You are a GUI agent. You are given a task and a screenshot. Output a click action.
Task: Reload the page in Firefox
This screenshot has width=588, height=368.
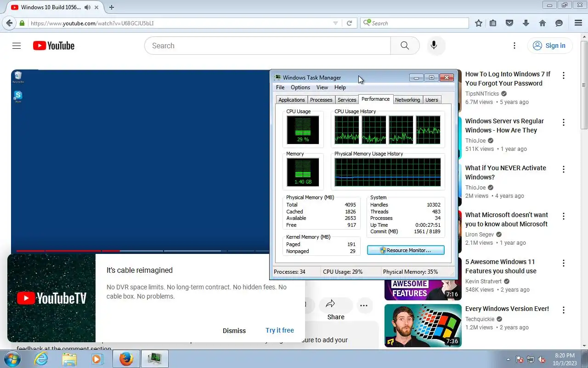click(x=349, y=23)
